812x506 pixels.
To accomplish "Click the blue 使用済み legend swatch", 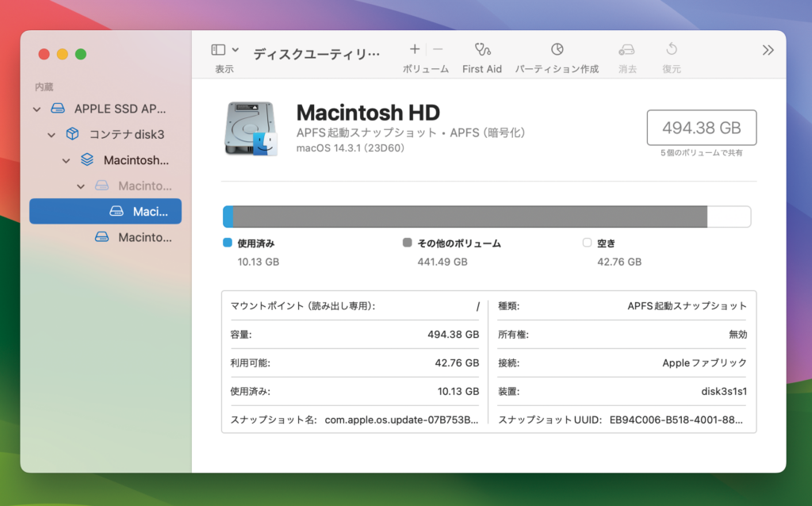I will pos(228,243).
